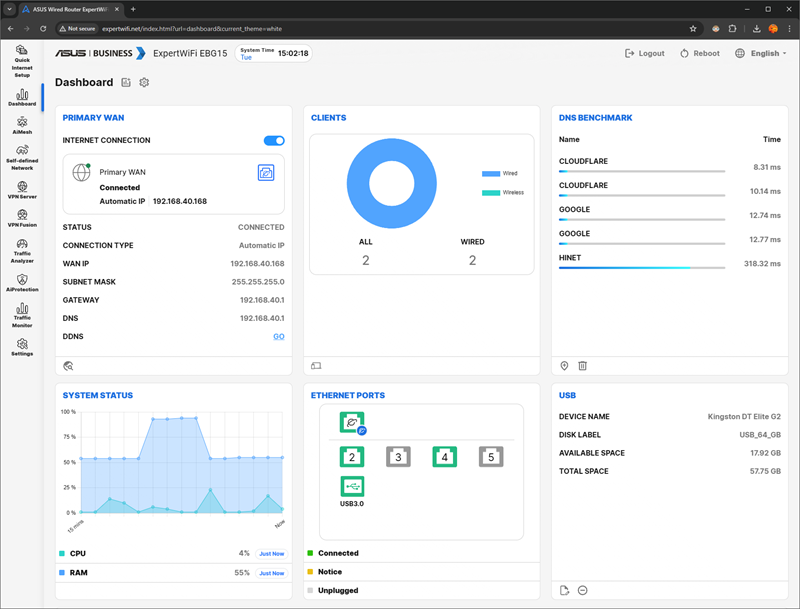Click the Logout button
This screenshot has height=609, width=800.
[644, 53]
